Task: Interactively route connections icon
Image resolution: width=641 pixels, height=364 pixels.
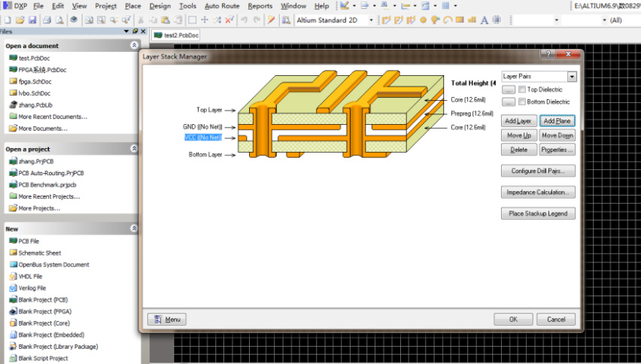Action: point(386,20)
